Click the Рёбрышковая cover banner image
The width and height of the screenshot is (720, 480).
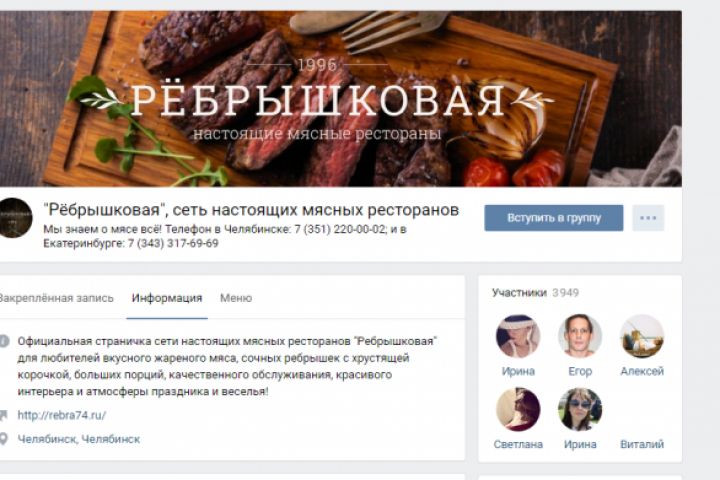point(341,99)
